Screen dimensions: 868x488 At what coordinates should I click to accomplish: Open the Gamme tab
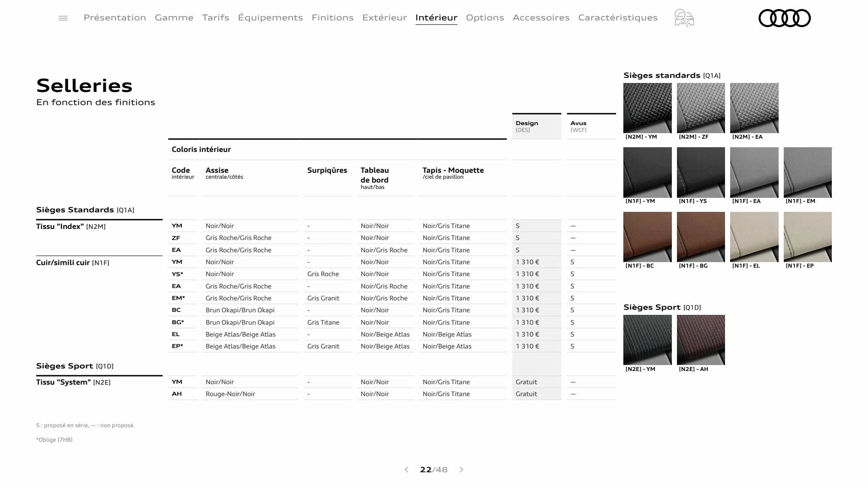[x=174, y=17]
